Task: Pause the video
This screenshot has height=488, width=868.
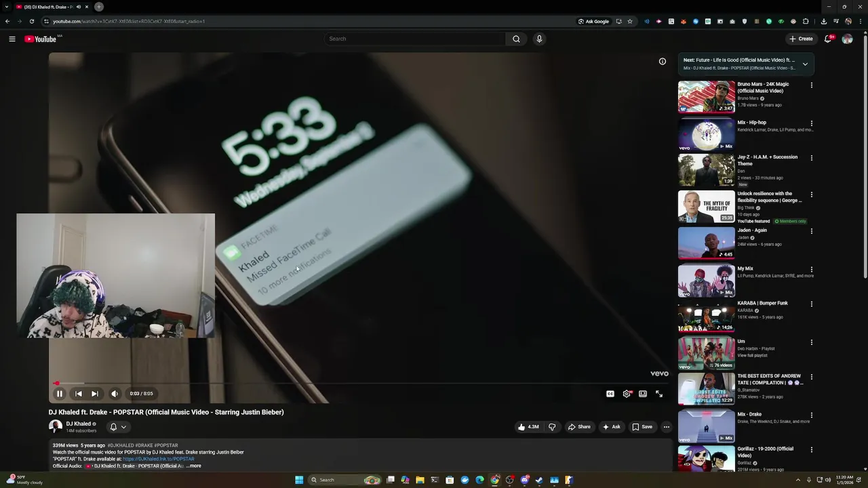Action: click(59, 393)
